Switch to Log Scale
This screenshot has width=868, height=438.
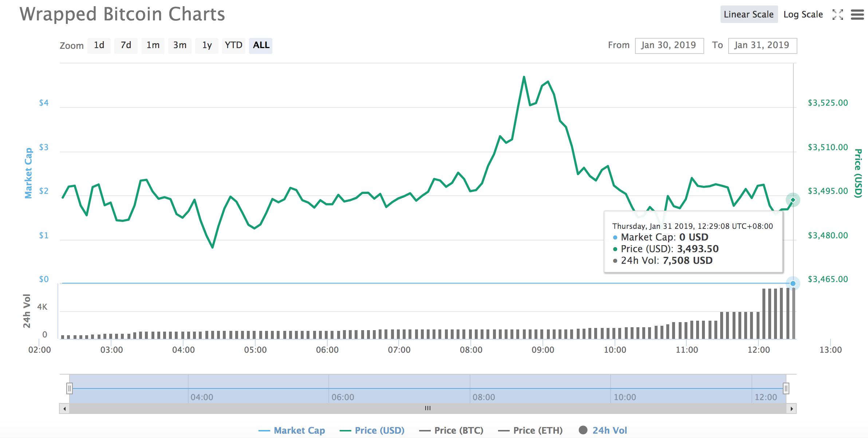pos(803,15)
